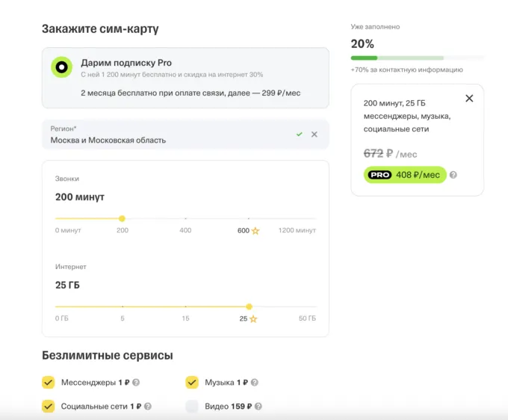The height and width of the screenshot is (420, 508).
Task: Click the question icon beside Музыка
Action: (x=254, y=383)
